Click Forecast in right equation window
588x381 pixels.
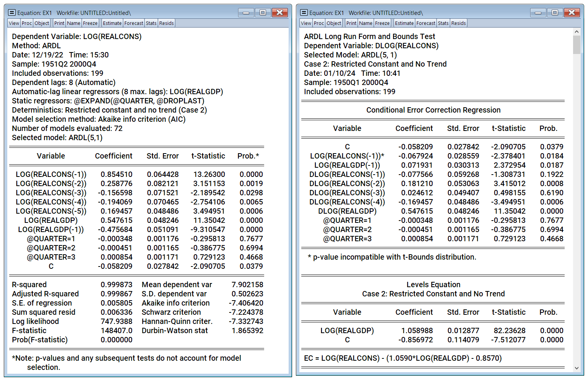pos(426,23)
